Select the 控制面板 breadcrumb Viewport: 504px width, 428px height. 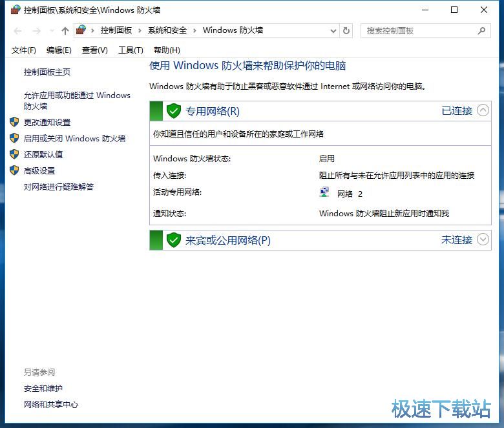(116, 30)
